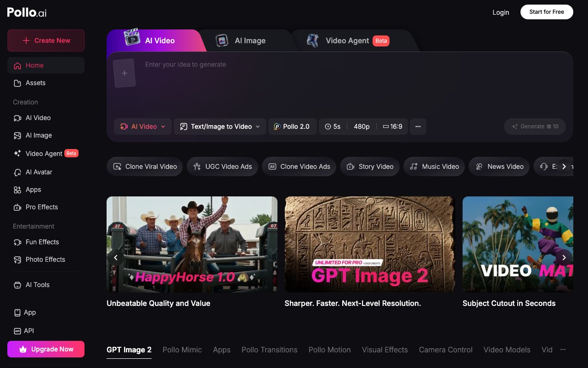Choose the Pollo 2.0 model selector
588x368 pixels.
[x=293, y=126]
